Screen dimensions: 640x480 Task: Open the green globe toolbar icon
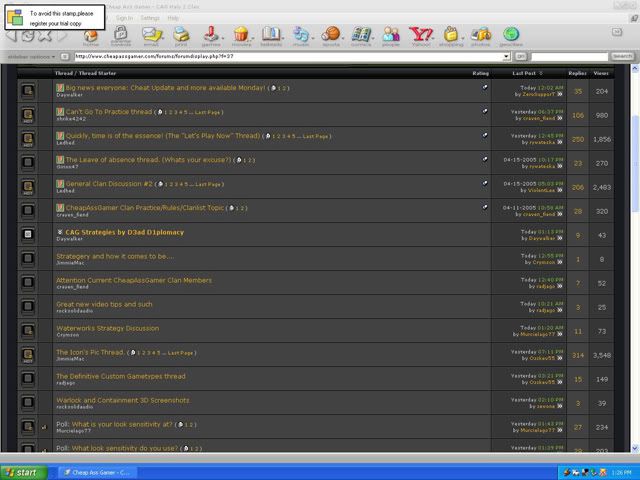(x=511, y=34)
